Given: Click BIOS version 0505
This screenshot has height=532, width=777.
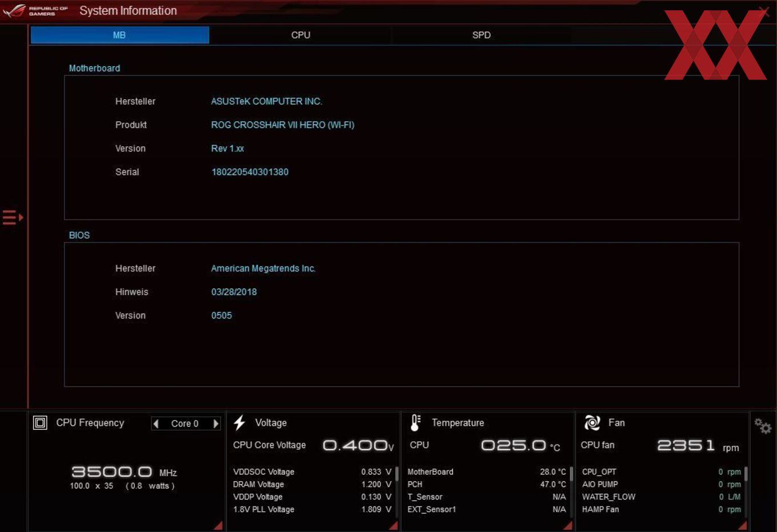Looking at the screenshot, I should coord(221,315).
